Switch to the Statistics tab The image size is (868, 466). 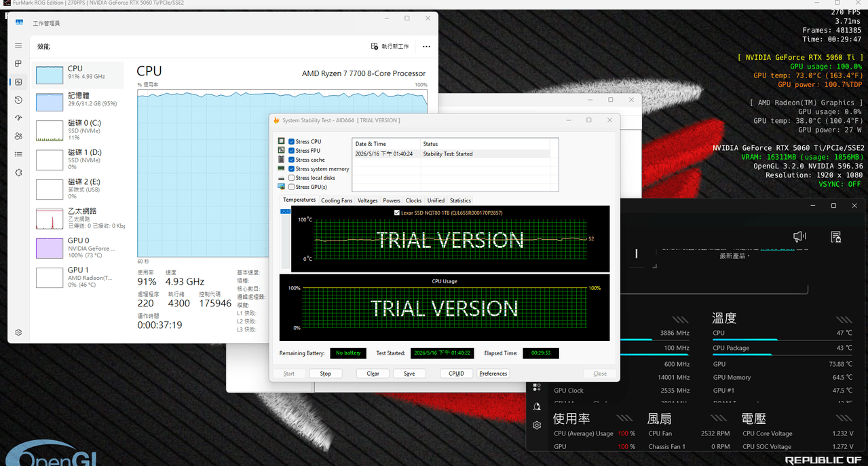pyautogui.click(x=460, y=200)
